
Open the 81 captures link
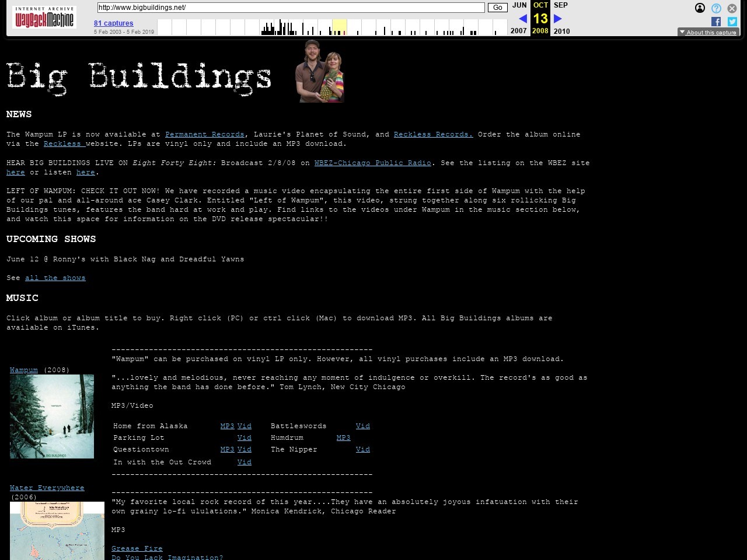pyautogui.click(x=113, y=23)
